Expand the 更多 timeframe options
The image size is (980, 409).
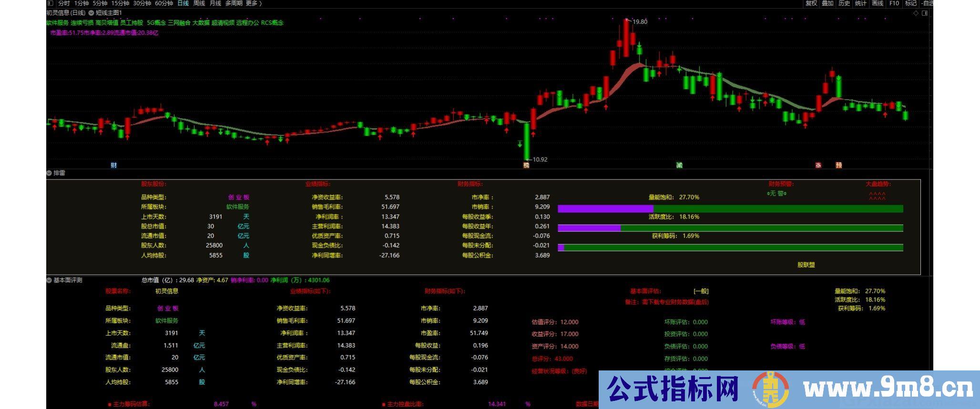(254, 3)
